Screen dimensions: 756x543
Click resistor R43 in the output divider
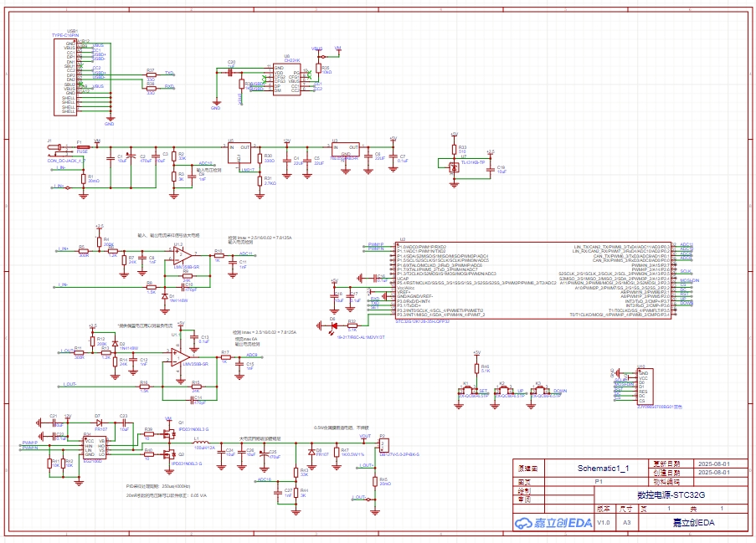tap(296, 472)
